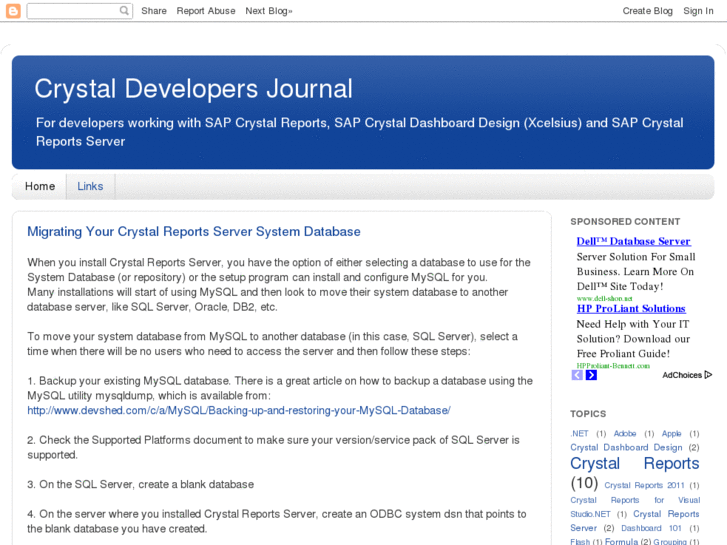Open the Links tab

click(x=90, y=186)
